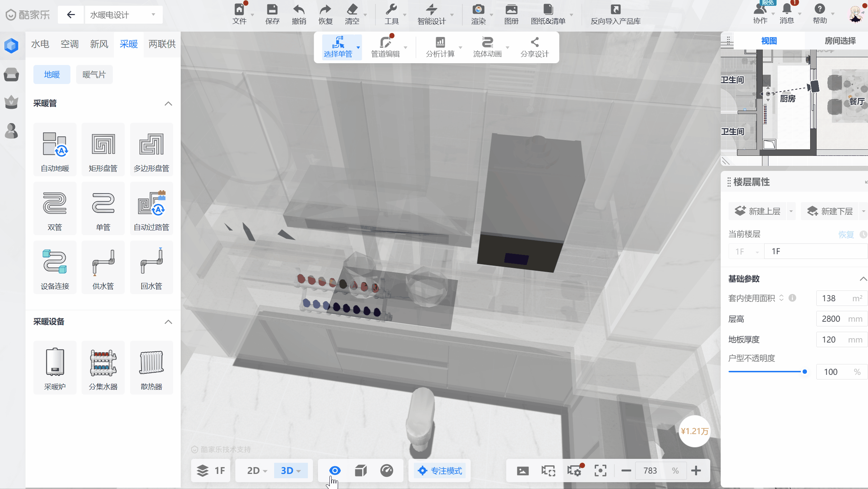Switch to the 新风 tab

99,44
